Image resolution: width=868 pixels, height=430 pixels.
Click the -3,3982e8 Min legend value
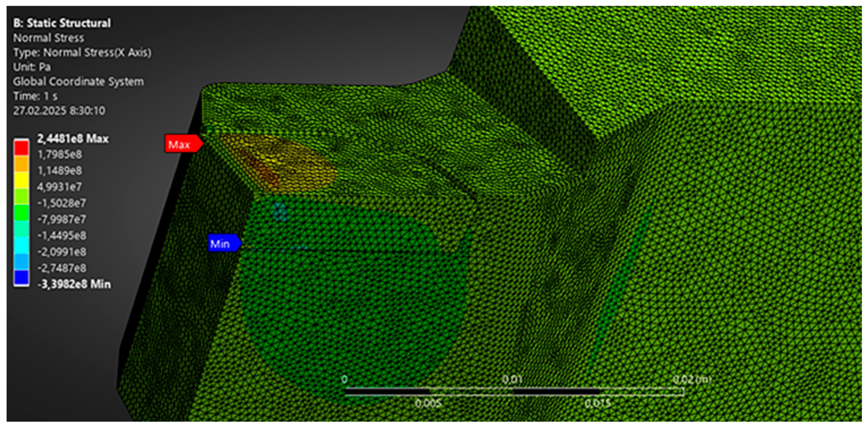click(74, 284)
